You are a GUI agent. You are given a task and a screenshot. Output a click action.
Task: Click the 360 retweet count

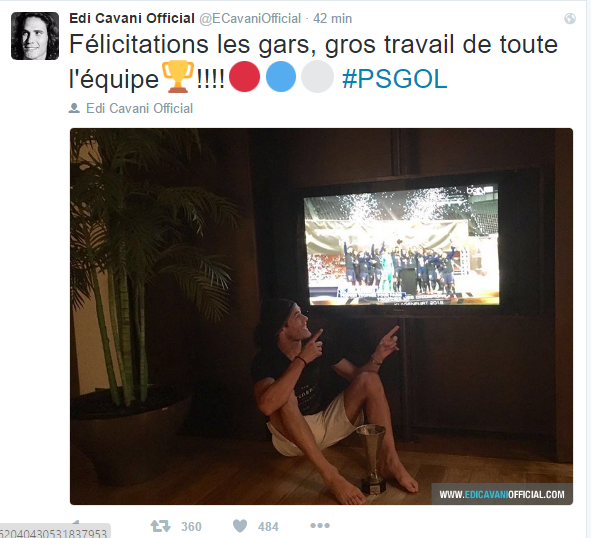[x=191, y=526]
